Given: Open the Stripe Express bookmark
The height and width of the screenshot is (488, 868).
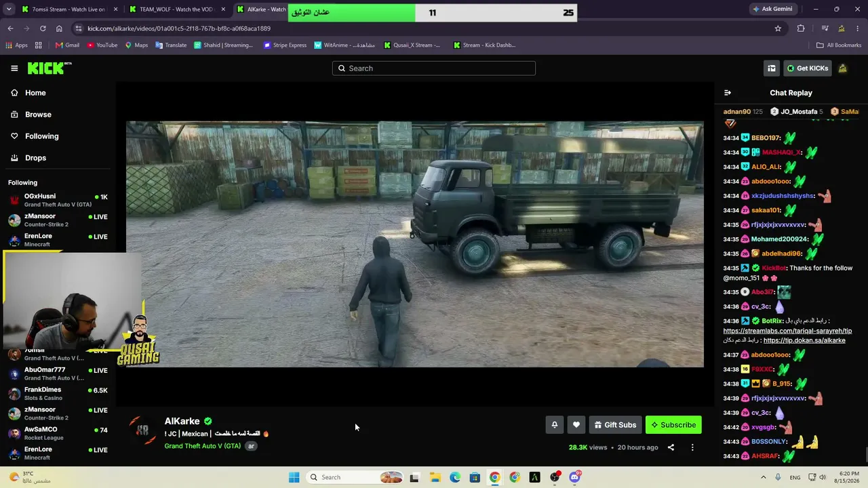Looking at the screenshot, I should pyautogui.click(x=285, y=45).
